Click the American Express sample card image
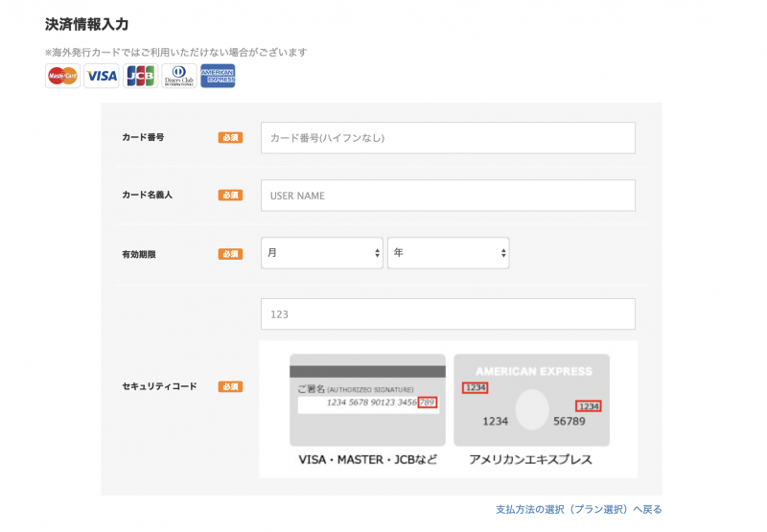The image size is (767, 532). [532, 400]
